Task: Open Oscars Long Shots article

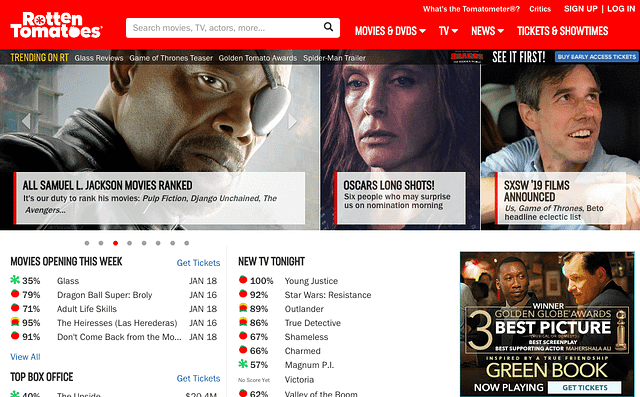Action: point(400,198)
